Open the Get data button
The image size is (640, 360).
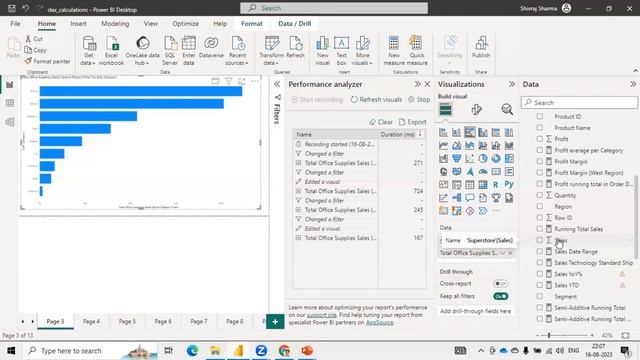pos(89,51)
